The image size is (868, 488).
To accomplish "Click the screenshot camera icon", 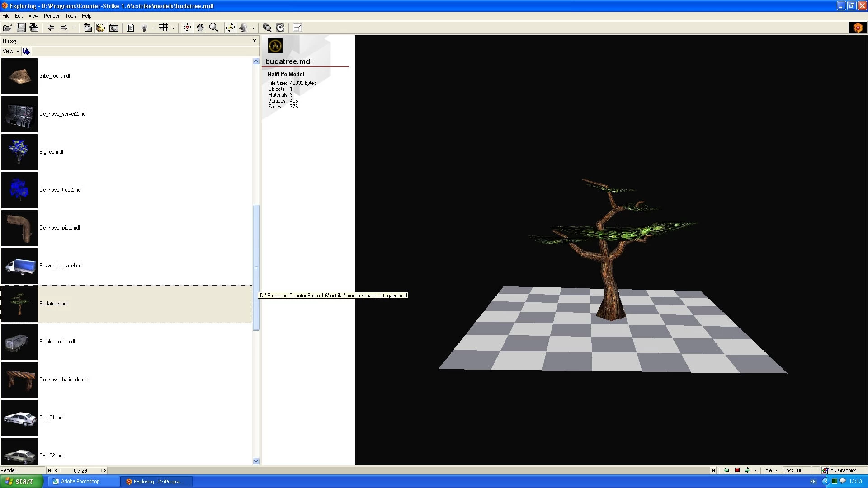I will [x=280, y=28].
